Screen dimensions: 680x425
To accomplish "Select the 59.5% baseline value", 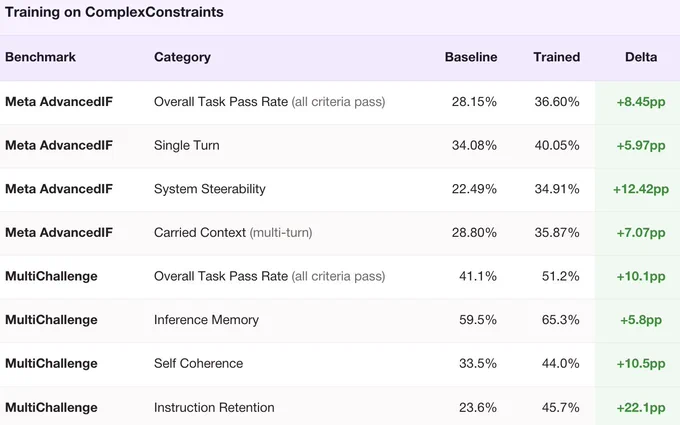I will coord(478,320).
